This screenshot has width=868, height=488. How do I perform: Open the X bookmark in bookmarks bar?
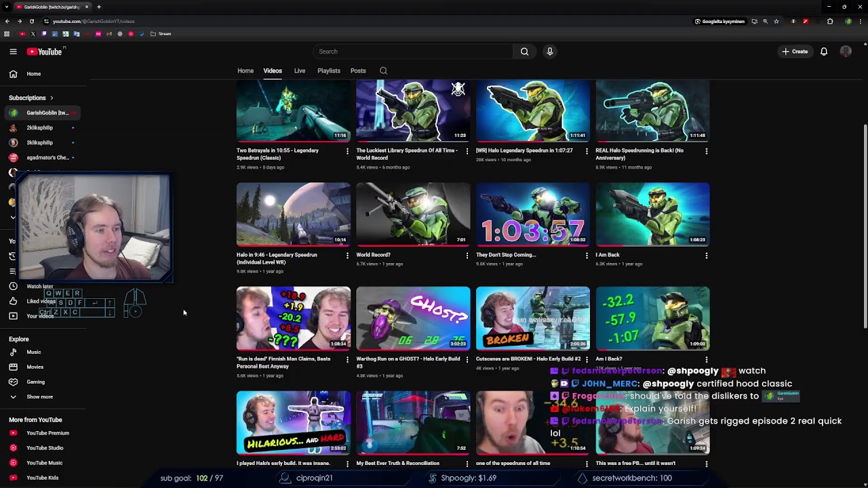33,34
